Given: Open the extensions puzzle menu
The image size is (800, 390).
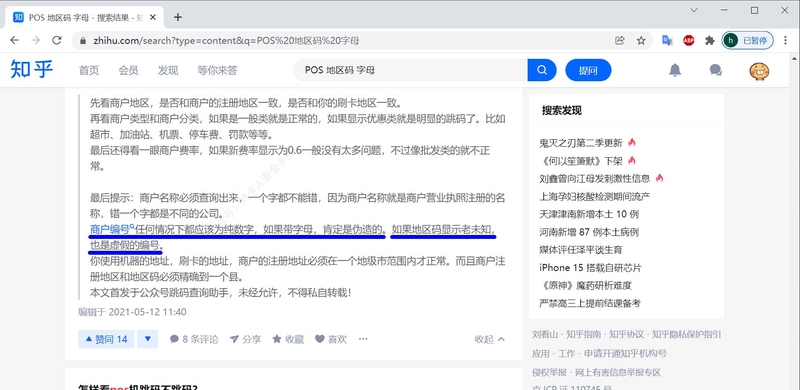Looking at the screenshot, I should coord(710,40).
